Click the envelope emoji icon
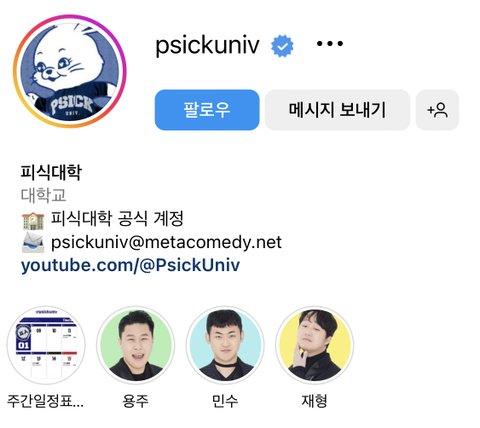 33,242
